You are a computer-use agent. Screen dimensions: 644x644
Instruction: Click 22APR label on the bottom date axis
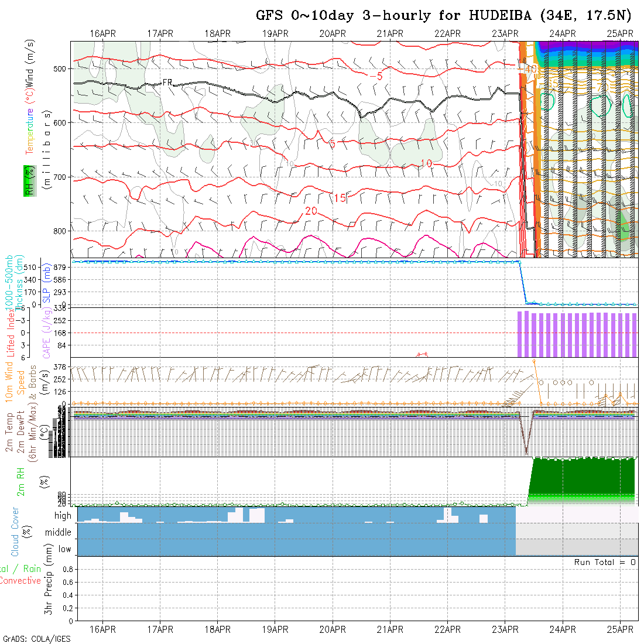[448, 629]
